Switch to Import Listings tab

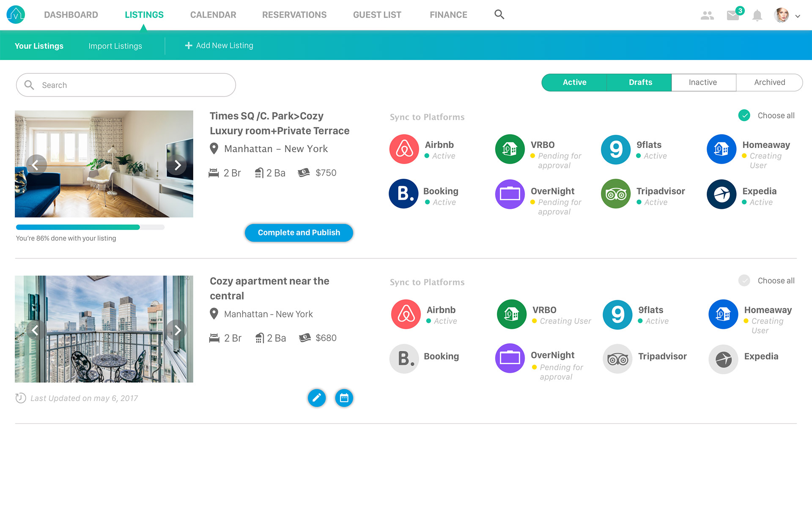click(115, 46)
